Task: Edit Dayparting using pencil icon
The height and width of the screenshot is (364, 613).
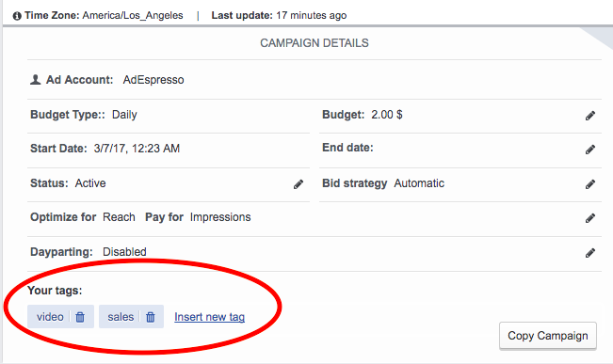Action: (590, 253)
